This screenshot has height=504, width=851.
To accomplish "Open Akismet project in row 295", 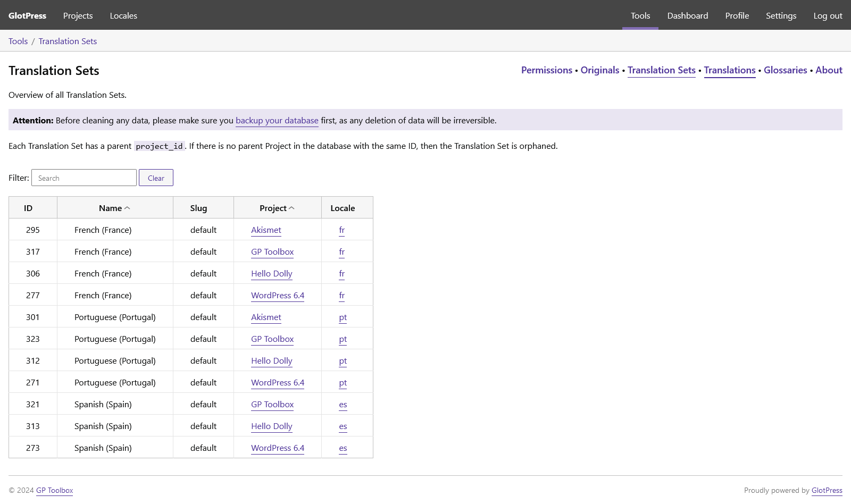I will 266,230.
